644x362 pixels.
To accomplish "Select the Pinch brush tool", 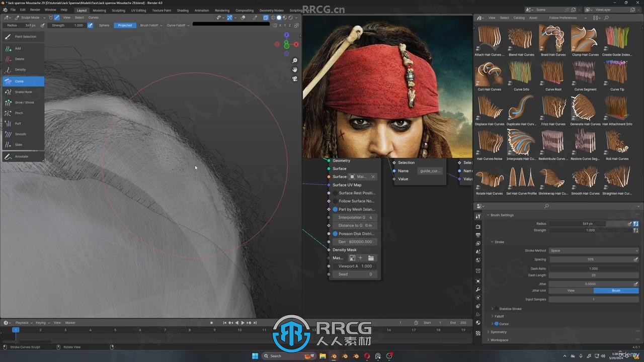I will pyautogui.click(x=23, y=113).
